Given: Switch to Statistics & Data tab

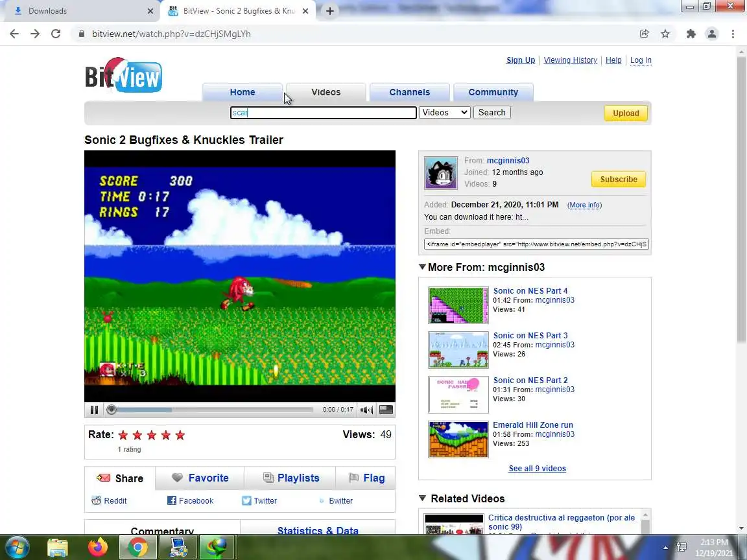Looking at the screenshot, I should (x=318, y=530).
